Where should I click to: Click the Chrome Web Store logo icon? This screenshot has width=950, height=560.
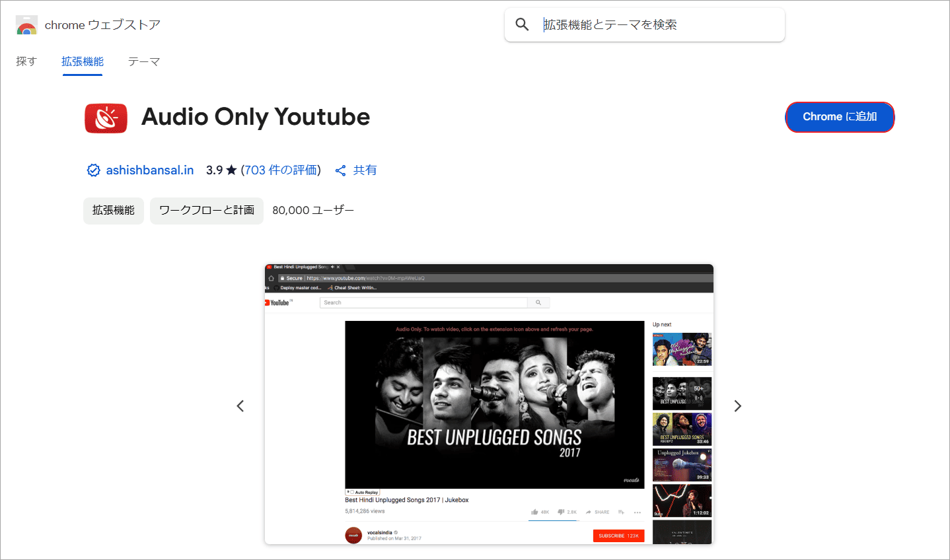(x=26, y=25)
